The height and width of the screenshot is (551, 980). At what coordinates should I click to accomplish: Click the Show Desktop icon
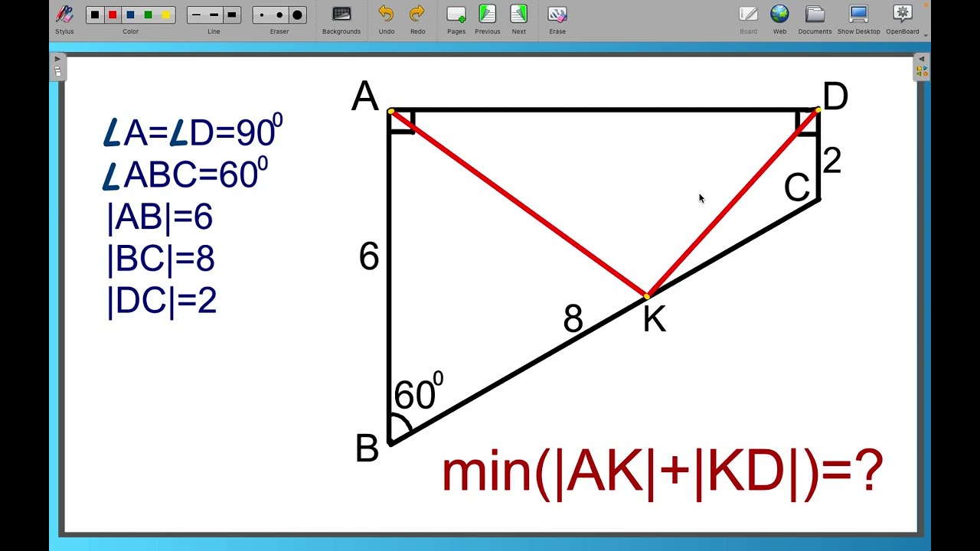click(858, 14)
